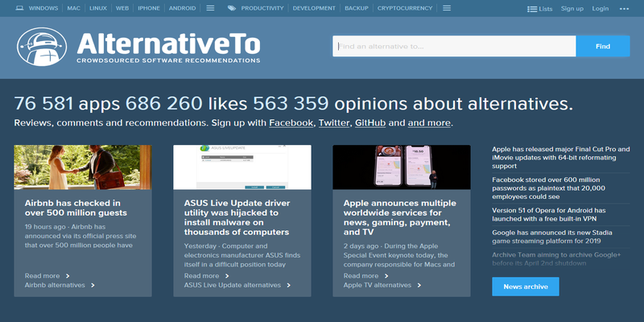Click arrow beside Airbnb alternatives
The width and height of the screenshot is (644, 322).
(93, 285)
